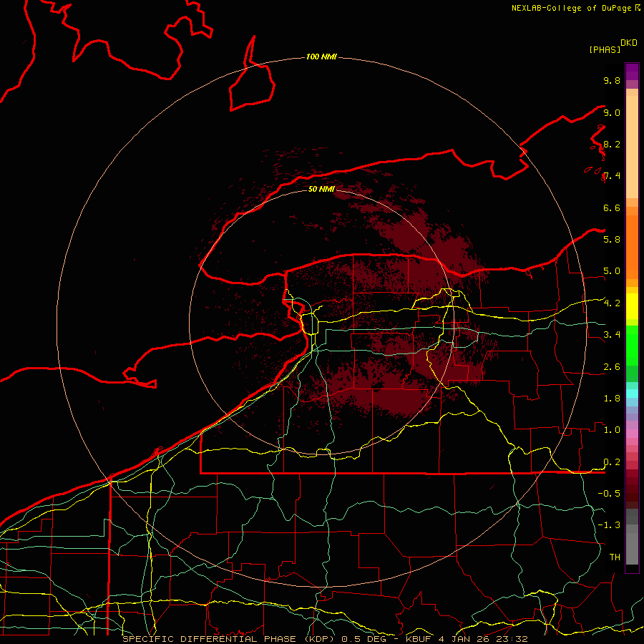Viewport: 644px width, 644px height.
Task: Click the 0.2 scale value
Action: (612, 462)
